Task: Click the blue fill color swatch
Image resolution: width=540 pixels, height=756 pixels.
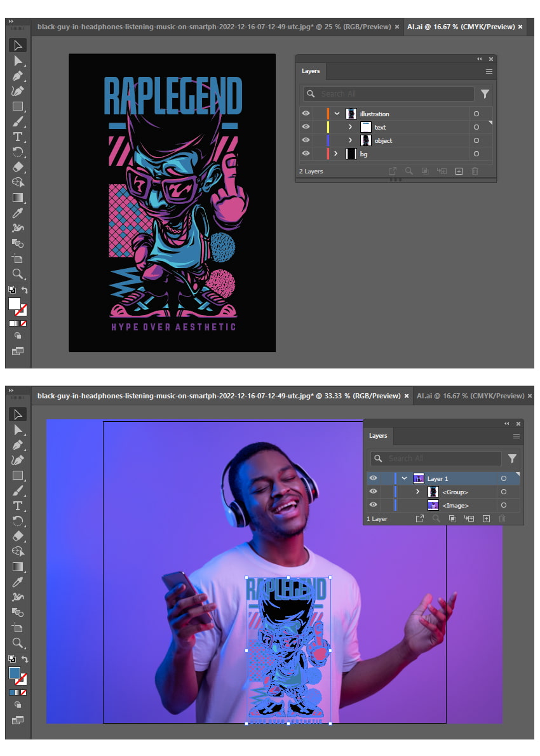Action: [x=15, y=673]
